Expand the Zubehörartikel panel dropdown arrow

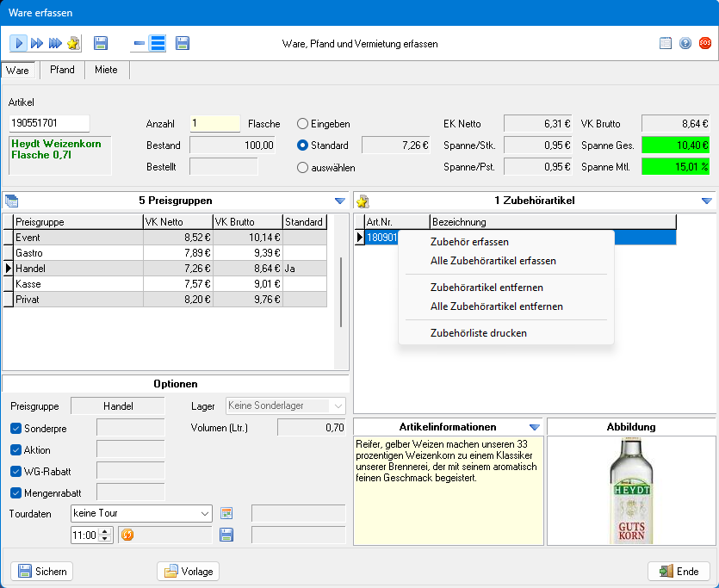707,201
